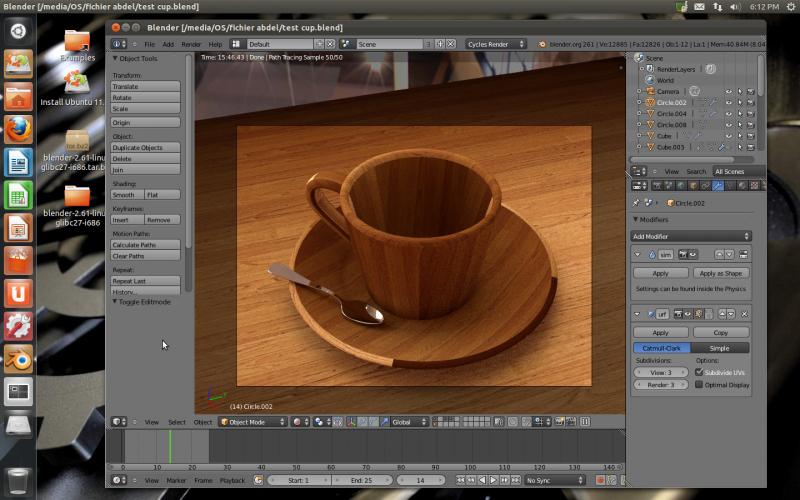Select the Camera object in the outliner
Viewport: 800px width, 500px height.
668,91
